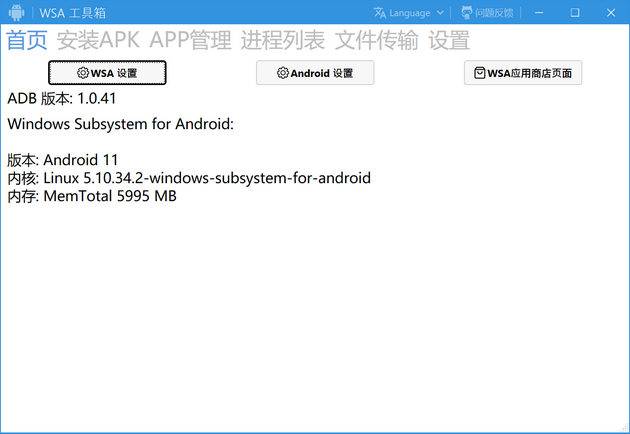630x434 pixels.
Task: Minimize the WSA 工具箱 window
Action: tap(539, 13)
